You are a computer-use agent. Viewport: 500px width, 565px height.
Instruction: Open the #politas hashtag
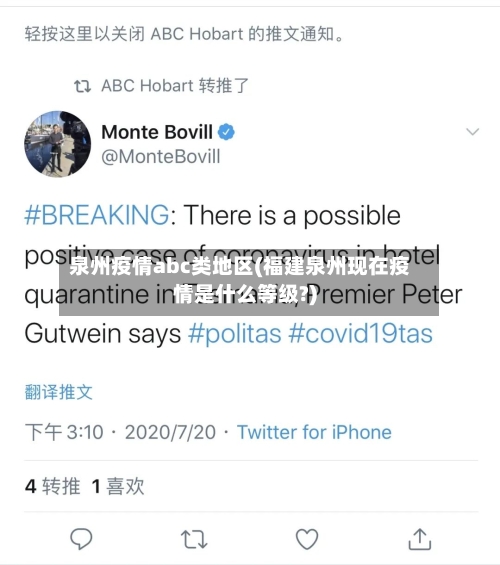coord(235,333)
